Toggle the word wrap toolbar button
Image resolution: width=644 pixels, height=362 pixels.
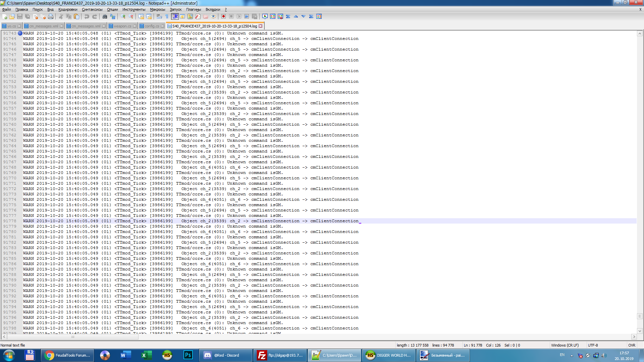point(159,16)
